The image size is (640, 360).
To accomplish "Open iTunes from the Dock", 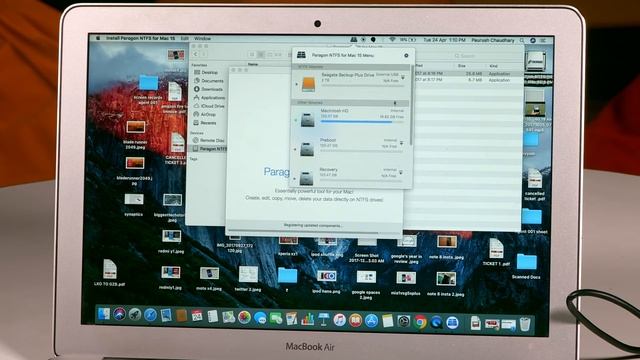I will 339,320.
